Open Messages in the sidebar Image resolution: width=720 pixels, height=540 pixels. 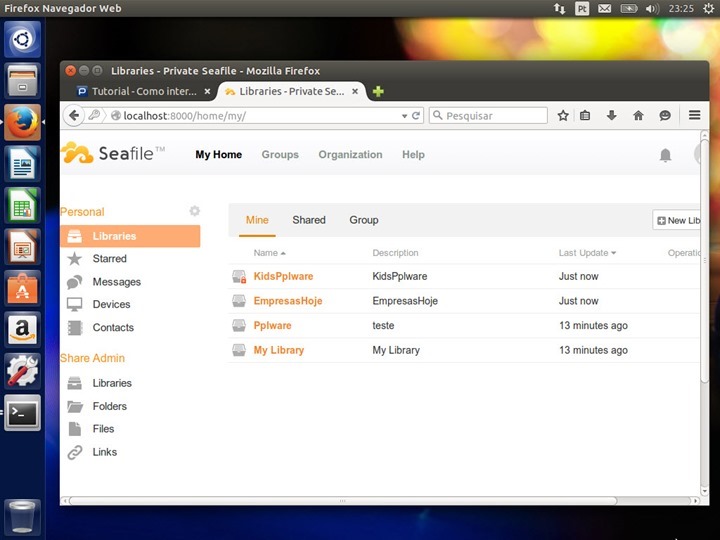[117, 282]
